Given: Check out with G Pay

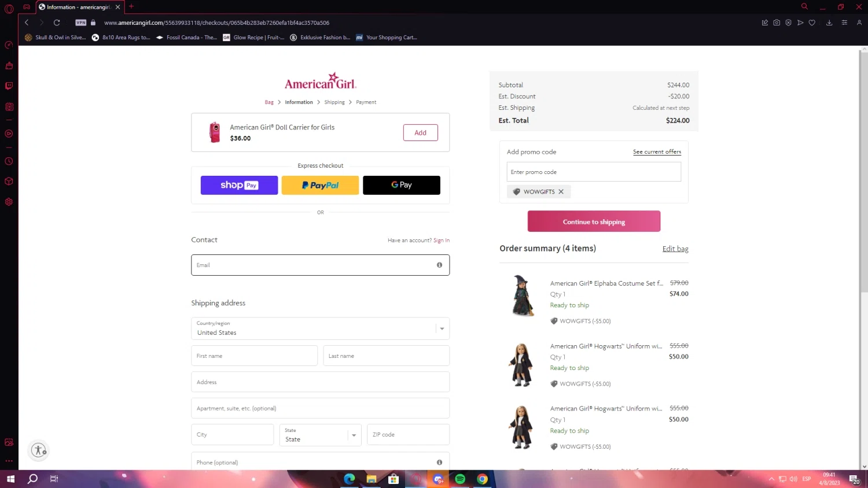Looking at the screenshot, I should (x=402, y=185).
